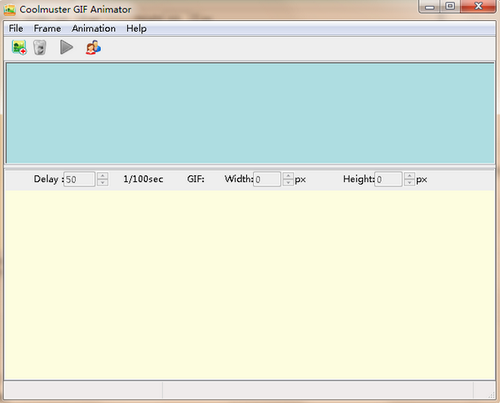Click the two-people icon in the toolbar

click(x=93, y=47)
